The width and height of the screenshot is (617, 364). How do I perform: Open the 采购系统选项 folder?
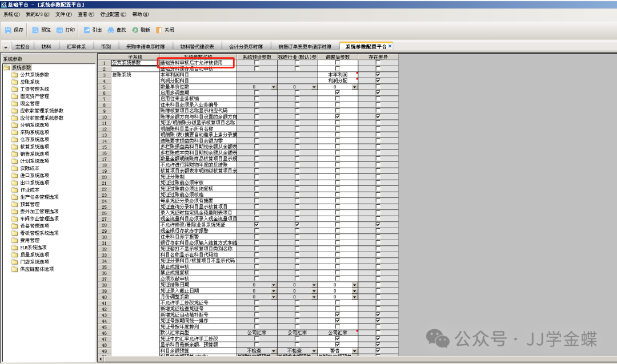pyautogui.click(x=34, y=132)
